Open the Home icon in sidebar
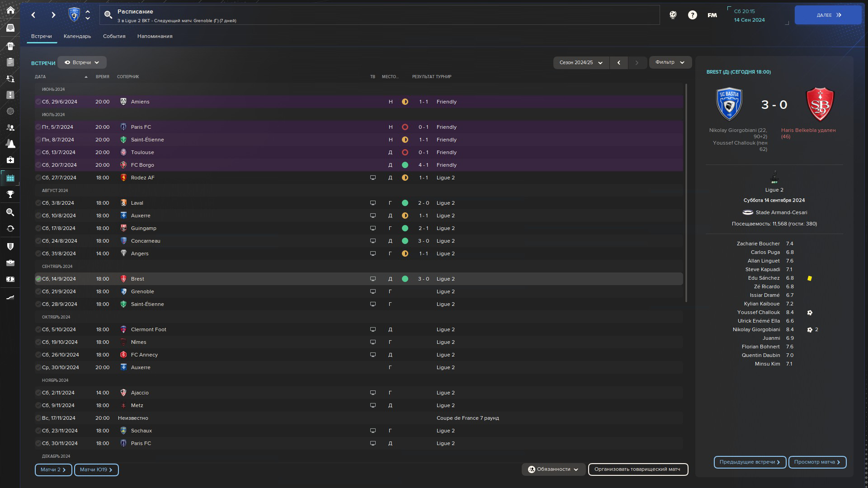Screen dimensions: 868x488 pyautogui.click(x=10, y=10)
